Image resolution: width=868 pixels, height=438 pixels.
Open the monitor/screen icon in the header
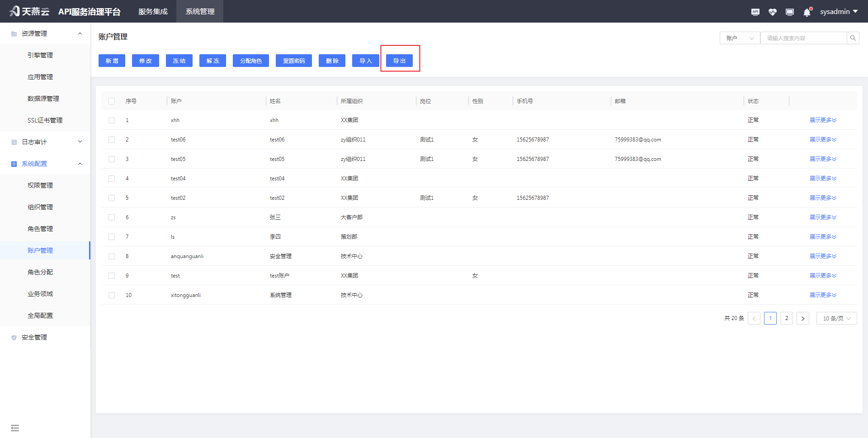tap(790, 12)
